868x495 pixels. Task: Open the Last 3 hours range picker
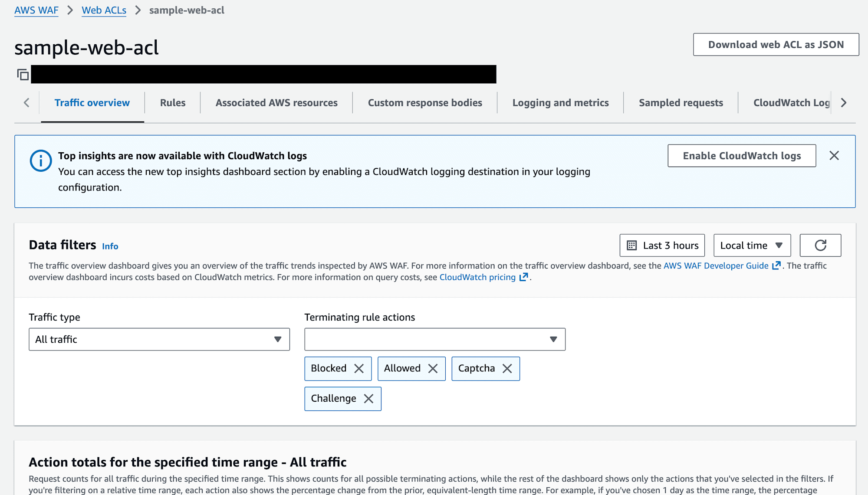click(x=662, y=246)
